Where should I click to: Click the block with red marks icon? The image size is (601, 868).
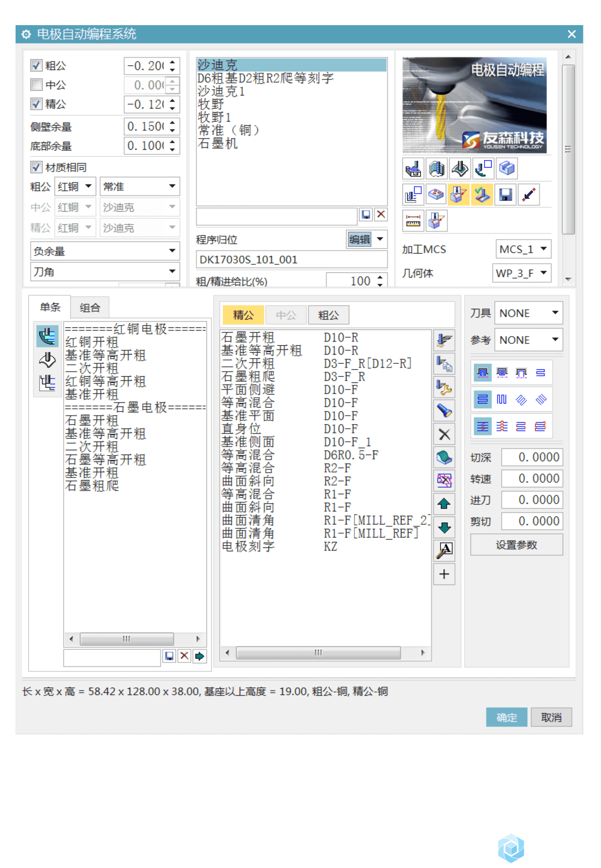pyautogui.click(x=436, y=195)
